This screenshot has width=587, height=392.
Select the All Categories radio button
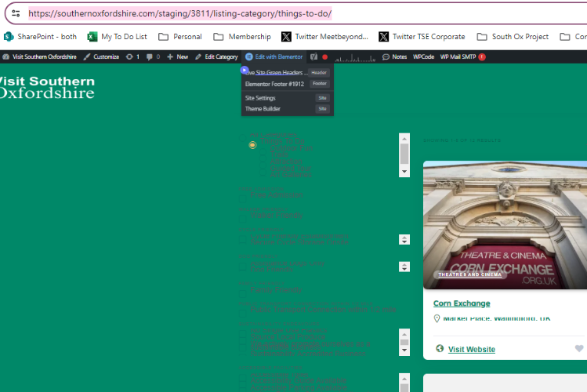click(x=243, y=137)
